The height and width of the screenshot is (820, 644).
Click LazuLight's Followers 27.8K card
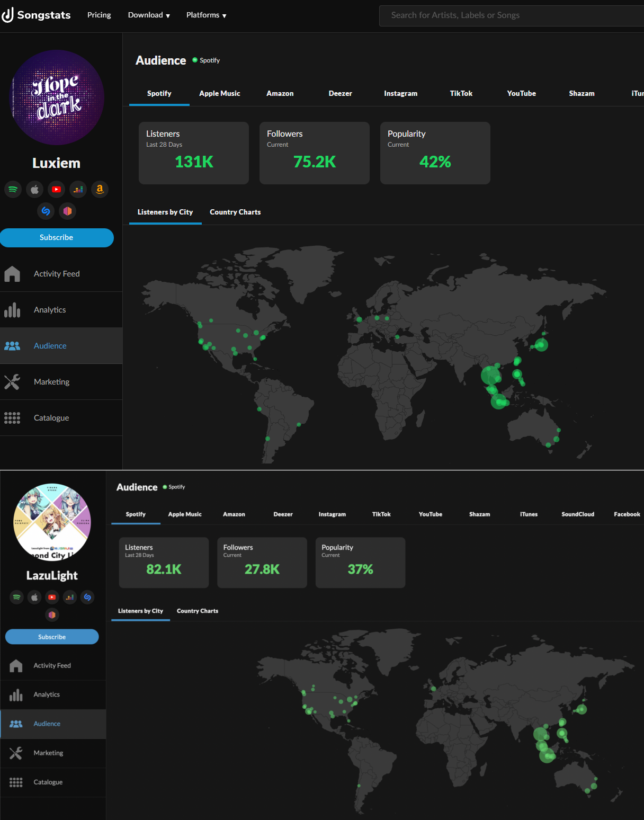tap(262, 563)
